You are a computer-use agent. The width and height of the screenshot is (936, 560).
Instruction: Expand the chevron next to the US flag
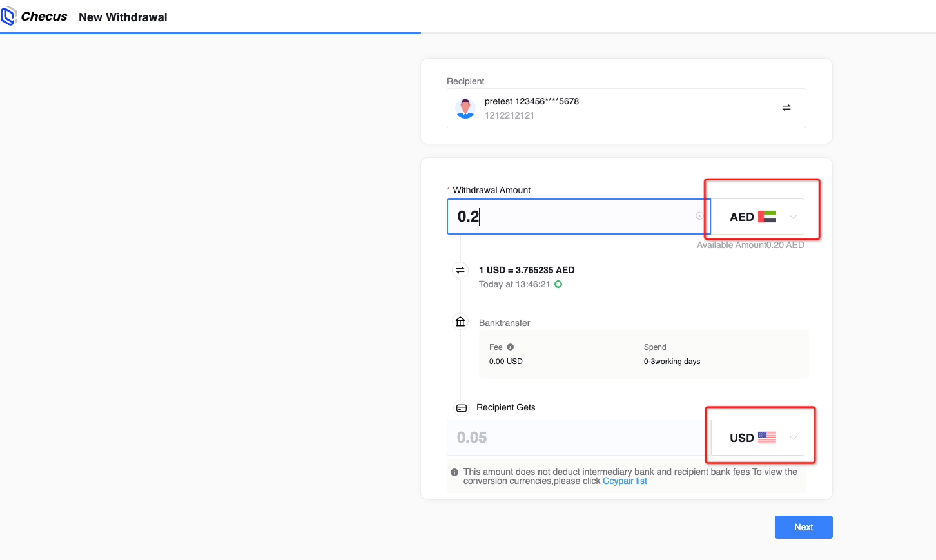793,438
